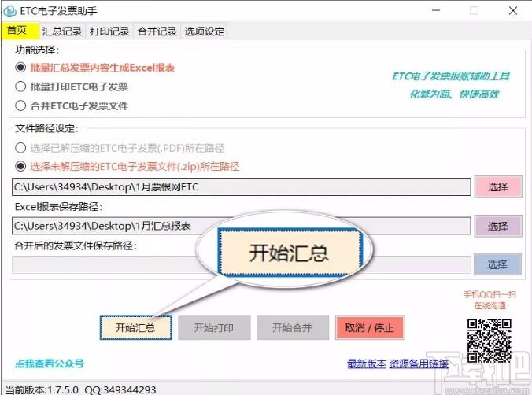The width and height of the screenshot is (532, 395).
Task: Switch to the 汇总记录 tab
Action: pyautogui.click(x=62, y=31)
